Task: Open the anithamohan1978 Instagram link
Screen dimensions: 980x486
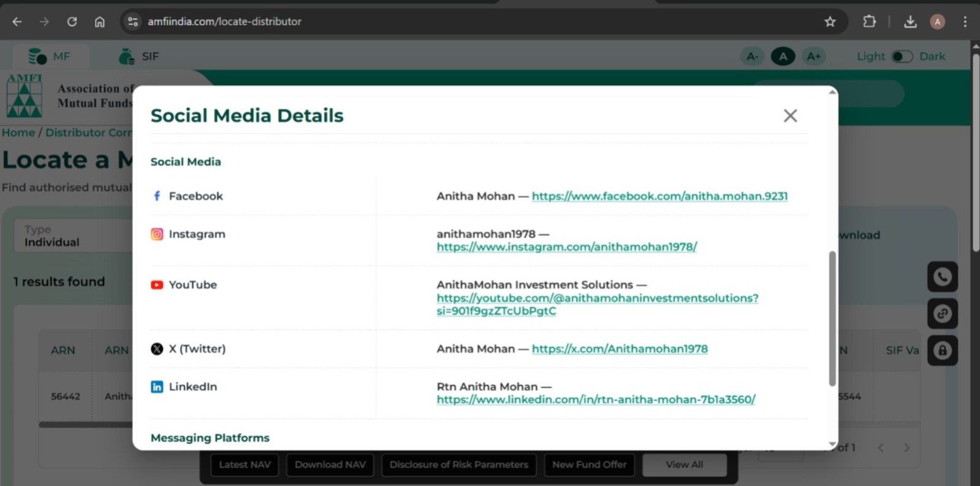Action: point(567,247)
